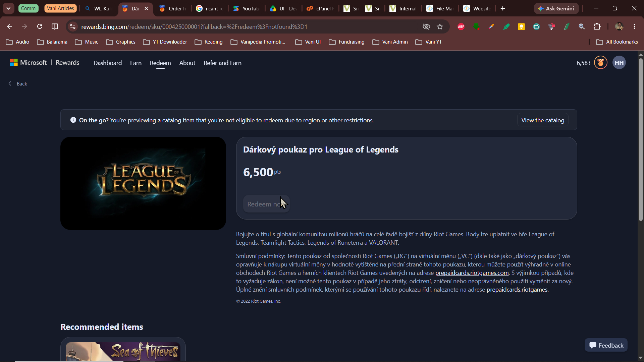Open the Reading bookmarks folder

(x=209, y=42)
